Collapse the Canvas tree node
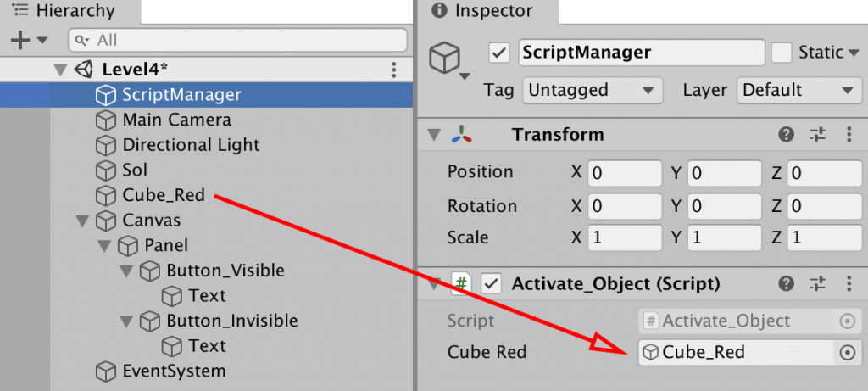The image size is (868, 391). click(82, 221)
